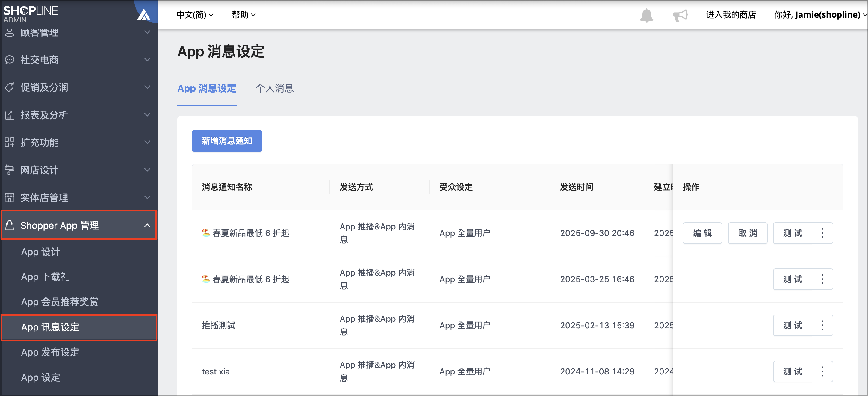Open more options for test xia row
This screenshot has height=396, width=868.
coord(822,371)
